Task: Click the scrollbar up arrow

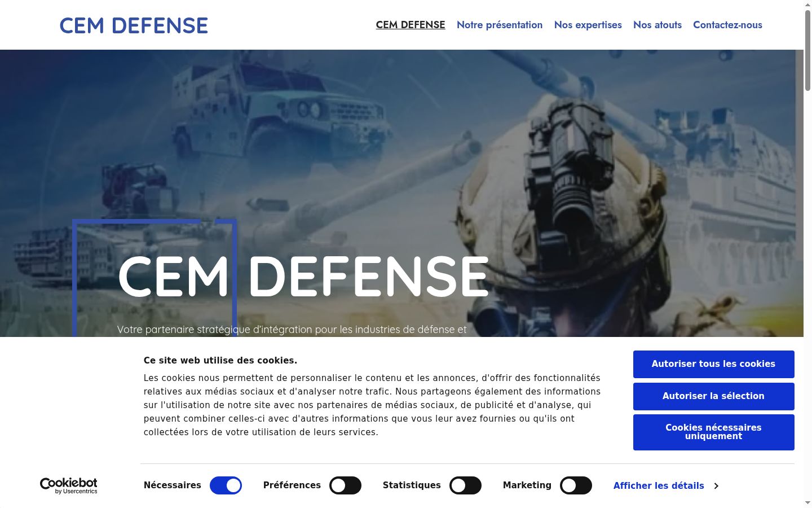Action: (x=807, y=4)
